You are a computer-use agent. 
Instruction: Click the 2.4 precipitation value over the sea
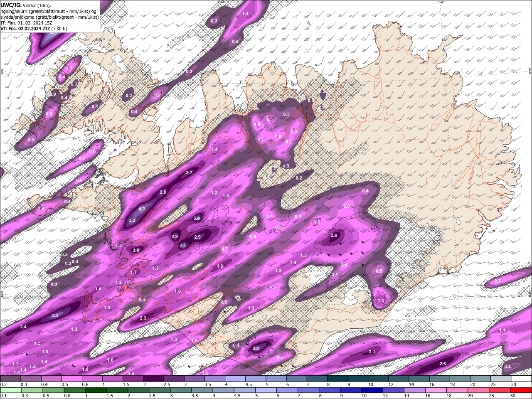23,327
